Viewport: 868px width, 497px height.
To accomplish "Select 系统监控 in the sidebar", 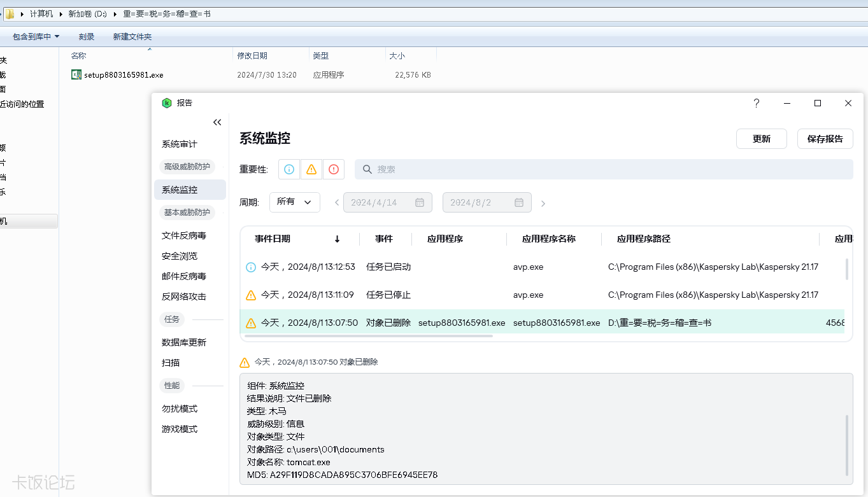I will (190, 190).
